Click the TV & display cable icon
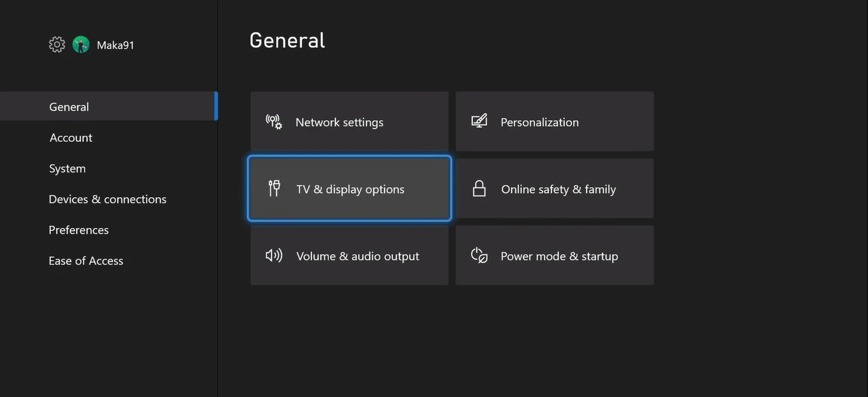This screenshot has width=868, height=397. coord(275,188)
